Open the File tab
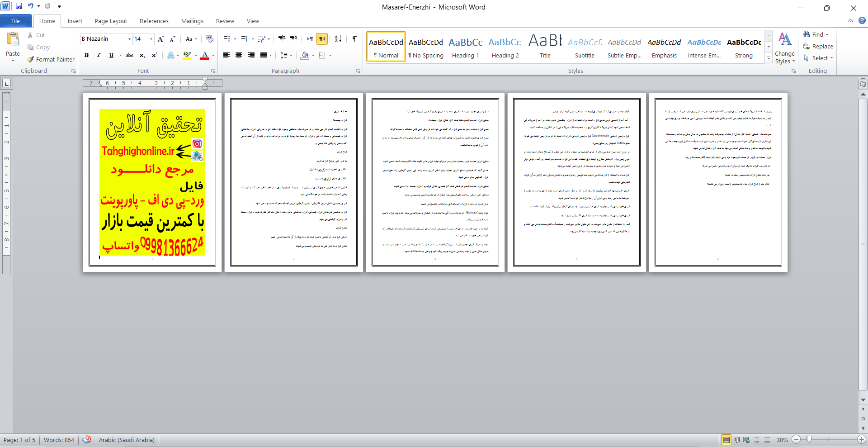This screenshot has height=447, width=868. (x=15, y=21)
